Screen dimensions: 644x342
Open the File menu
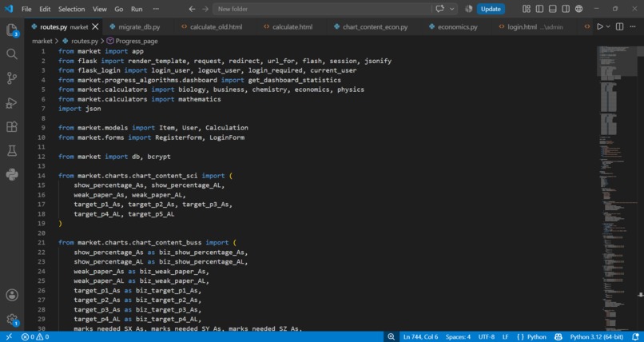pos(26,9)
